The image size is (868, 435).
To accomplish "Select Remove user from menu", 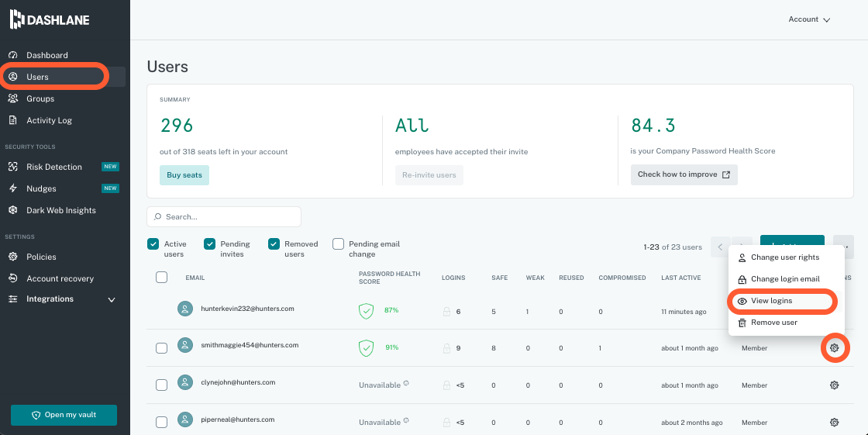I will pos(773,323).
